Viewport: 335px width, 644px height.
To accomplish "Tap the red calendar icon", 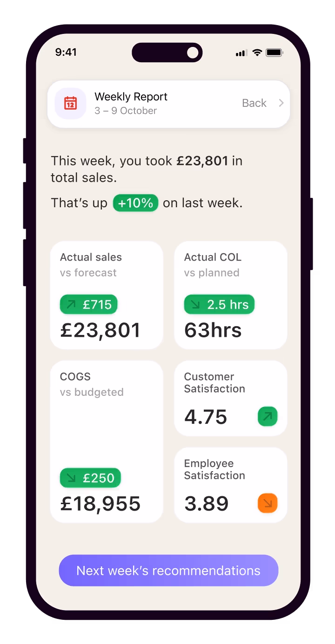I will tap(70, 103).
